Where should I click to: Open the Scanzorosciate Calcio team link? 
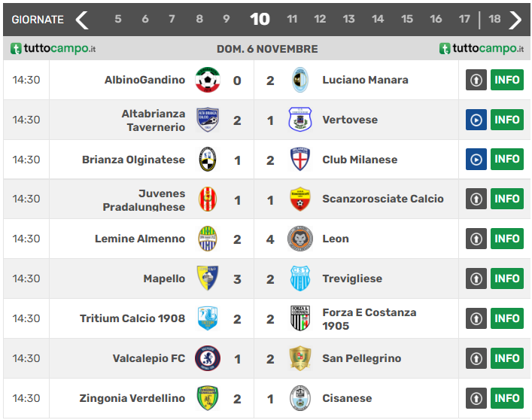(382, 199)
